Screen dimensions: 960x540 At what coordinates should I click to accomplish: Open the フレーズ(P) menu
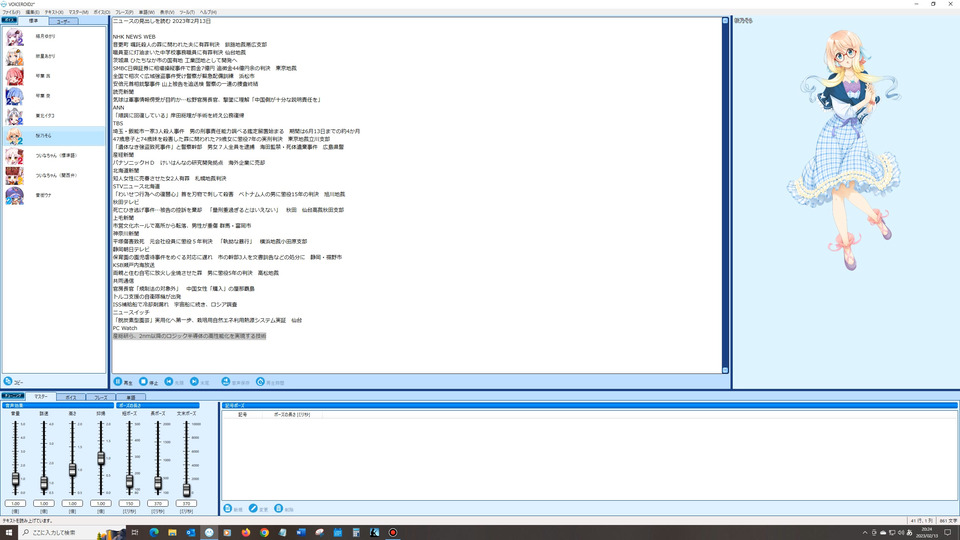[124, 12]
